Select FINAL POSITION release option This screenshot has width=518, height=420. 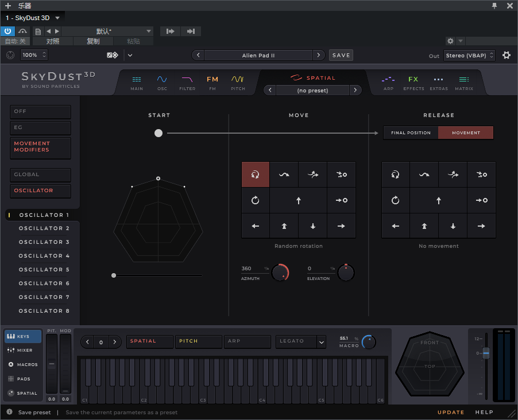[411, 133]
